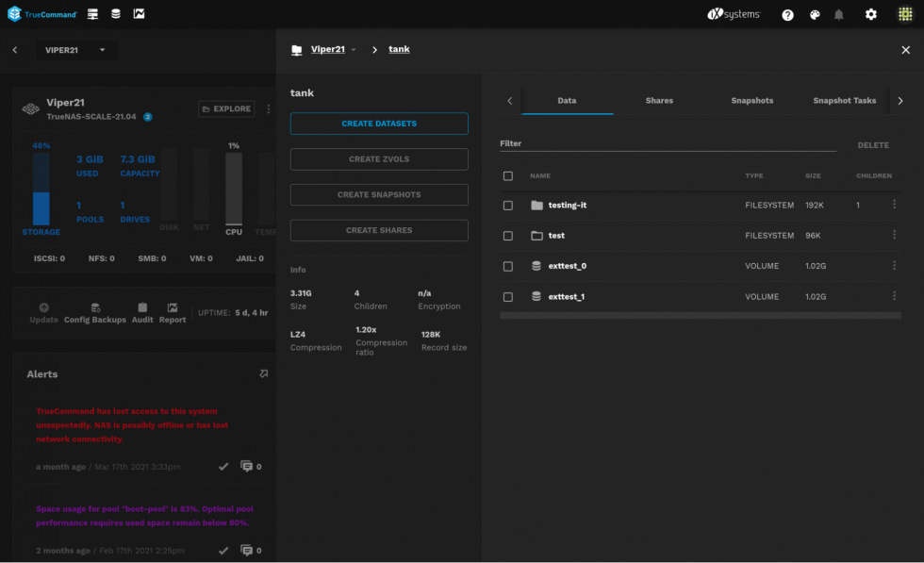Screen dimensions: 924x563
Task: Click the Audit clipboard icon
Action: pyautogui.click(x=142, y=308)
